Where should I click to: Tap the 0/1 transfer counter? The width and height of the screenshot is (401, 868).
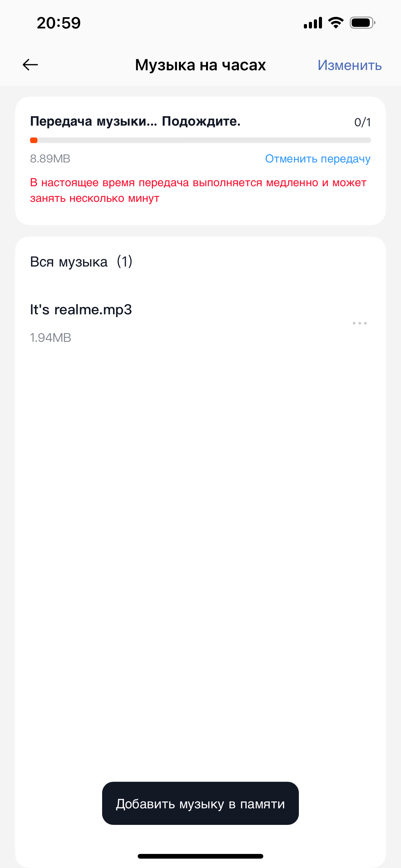tap(362, 122)
